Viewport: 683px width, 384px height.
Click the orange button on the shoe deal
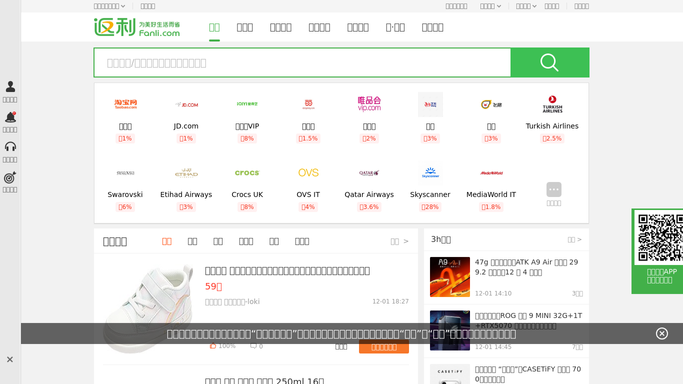click(x=384, y=347)
